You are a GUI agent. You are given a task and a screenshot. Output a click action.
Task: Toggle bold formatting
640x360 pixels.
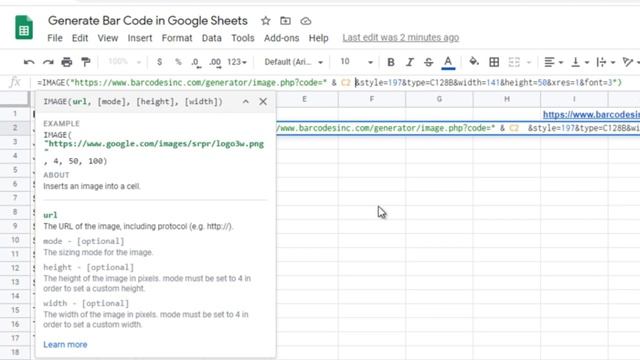[x=391, y=62]
